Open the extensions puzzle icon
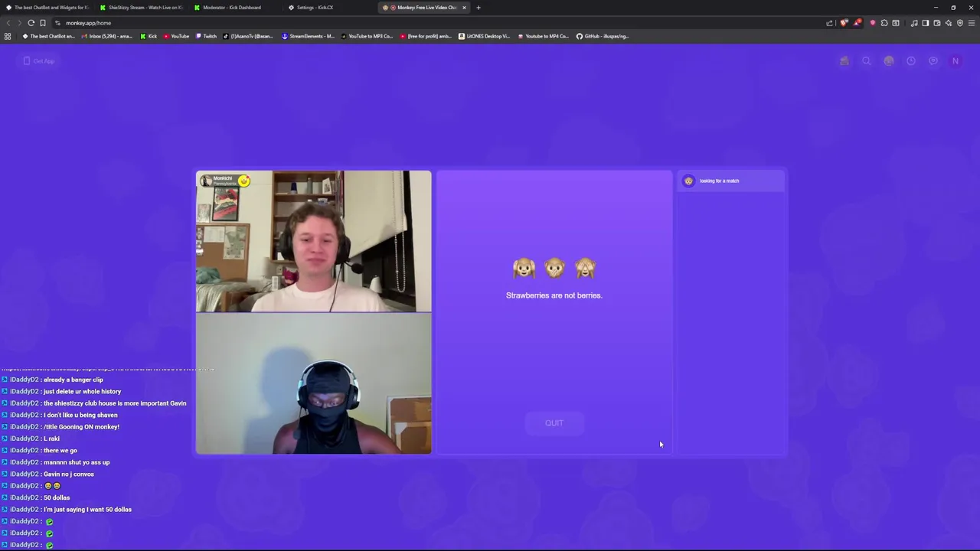Screen dimensions: 980x551 click(884, 23)
